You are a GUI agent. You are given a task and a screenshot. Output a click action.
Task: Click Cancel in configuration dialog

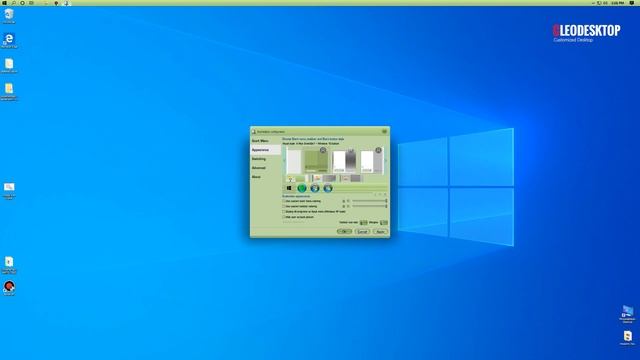[x=362, y=231]
